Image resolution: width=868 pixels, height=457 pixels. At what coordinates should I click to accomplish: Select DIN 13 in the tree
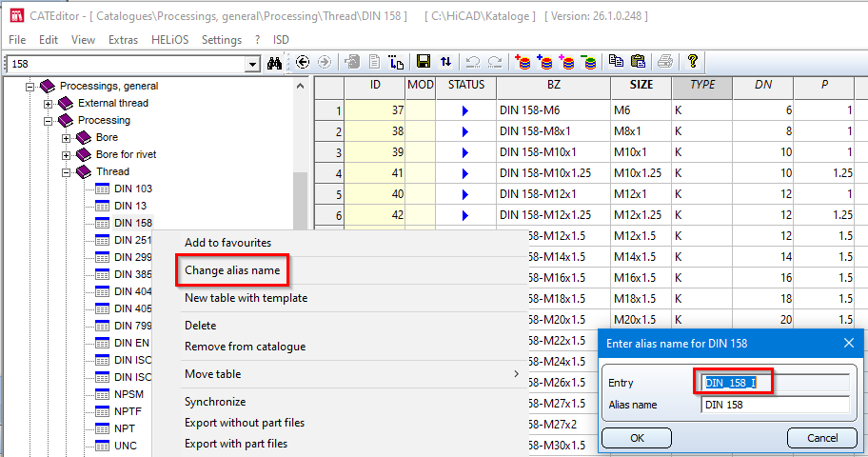130,206
